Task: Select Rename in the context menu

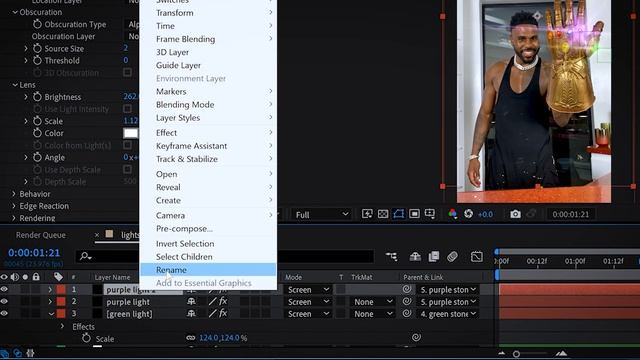Action: coord(208,270)
